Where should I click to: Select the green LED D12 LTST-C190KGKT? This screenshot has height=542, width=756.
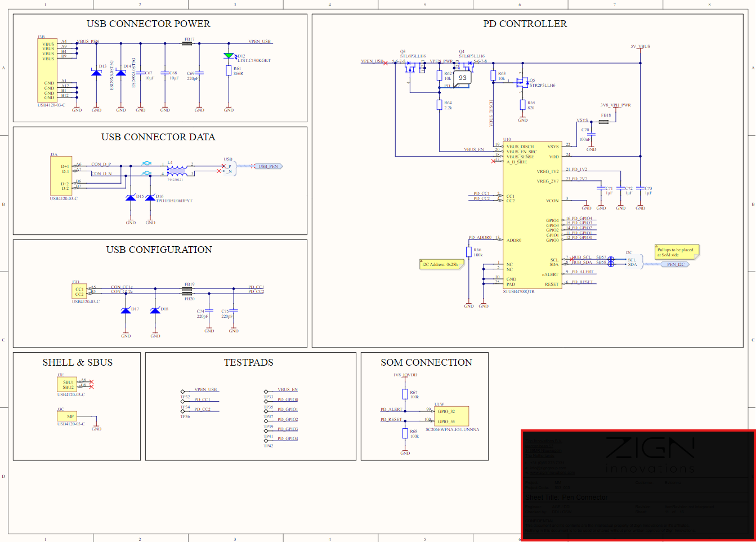229,56
